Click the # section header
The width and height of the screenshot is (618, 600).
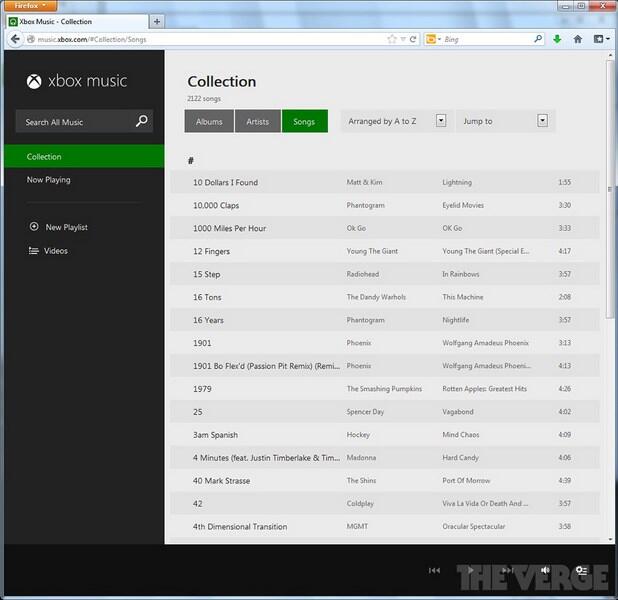pos(191,160)
